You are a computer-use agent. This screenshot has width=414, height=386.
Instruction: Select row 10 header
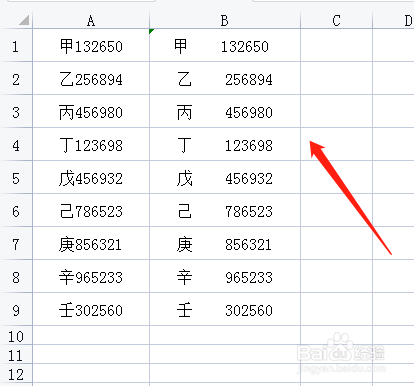tap(16, 335)
